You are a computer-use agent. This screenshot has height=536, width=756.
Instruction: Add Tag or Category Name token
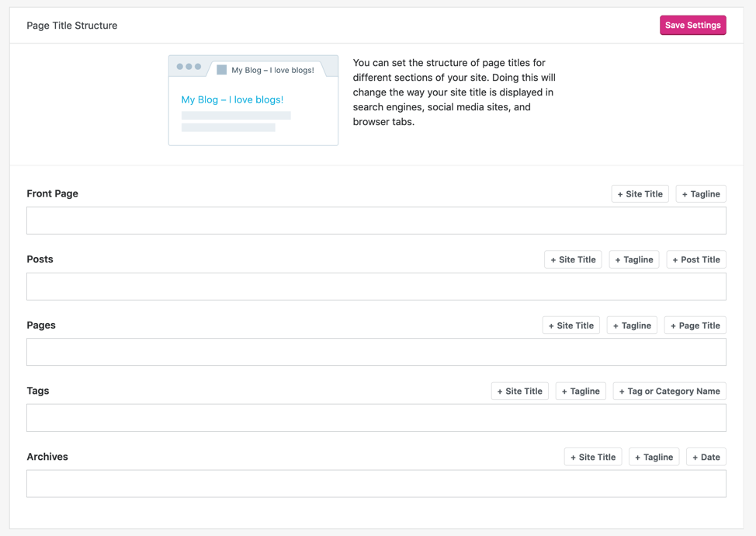[x=669, y=392]
